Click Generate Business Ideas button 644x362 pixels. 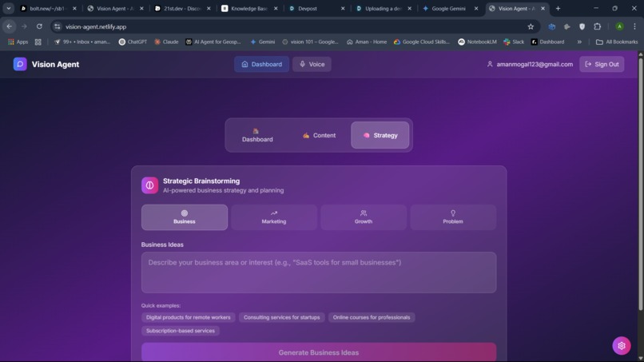[319, 352]
